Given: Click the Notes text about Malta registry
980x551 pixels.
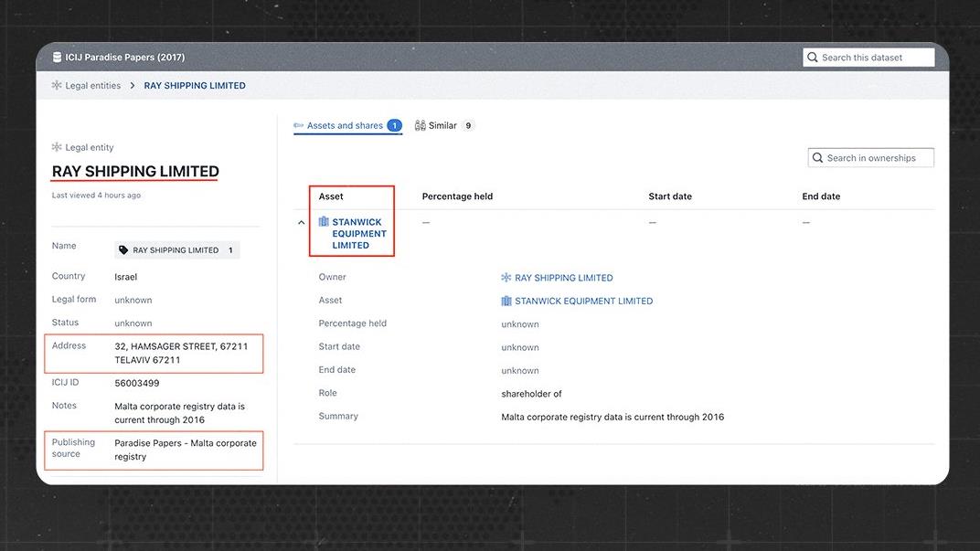Looking at the screenshot, I should point(180,413).
